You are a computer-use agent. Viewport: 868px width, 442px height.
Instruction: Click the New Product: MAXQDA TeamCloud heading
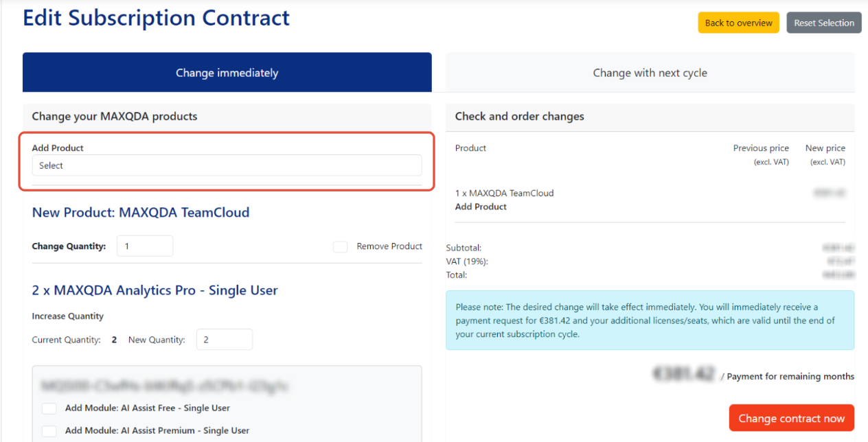pyautogui.click(x=141, y=213)
